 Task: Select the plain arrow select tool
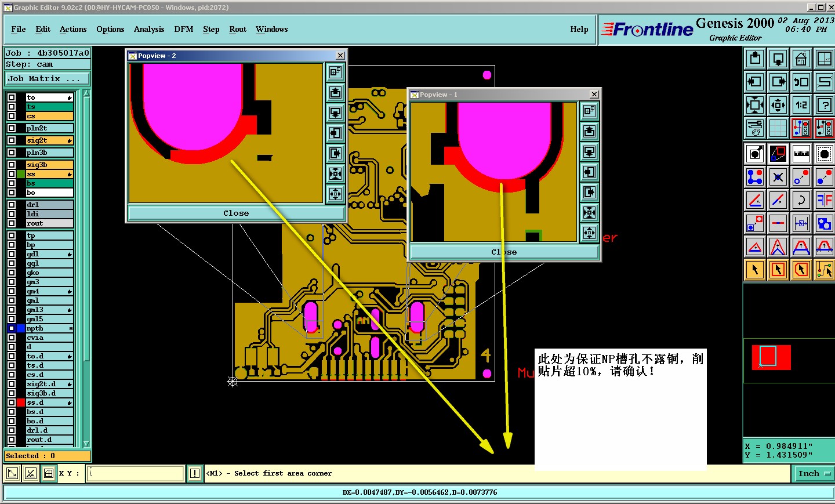755,270
